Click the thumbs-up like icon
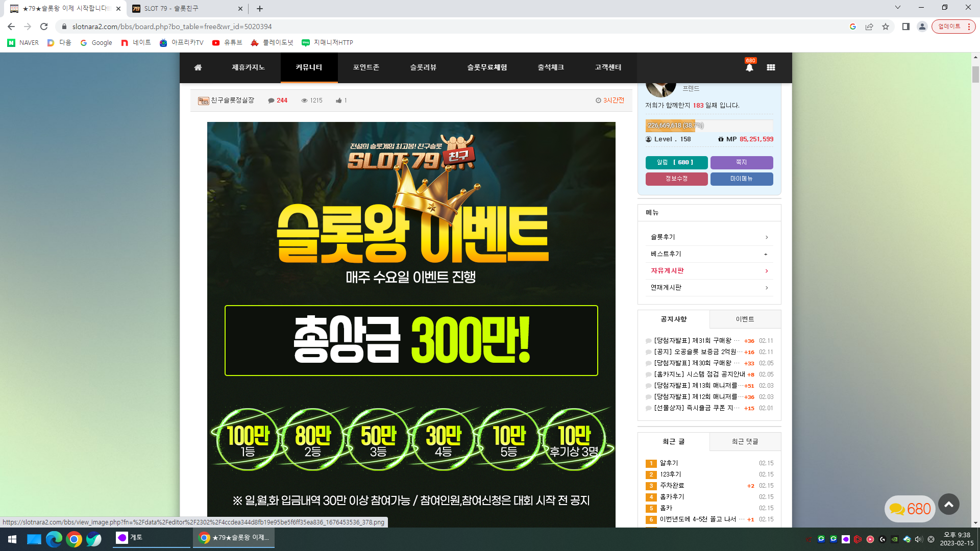 [338, 101]
